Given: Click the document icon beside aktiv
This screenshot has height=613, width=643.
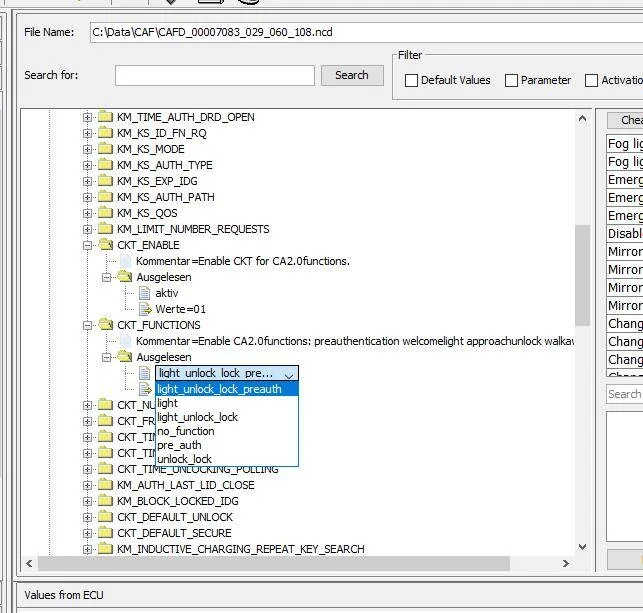Looking at the screenshot, I should click(144, 293).
